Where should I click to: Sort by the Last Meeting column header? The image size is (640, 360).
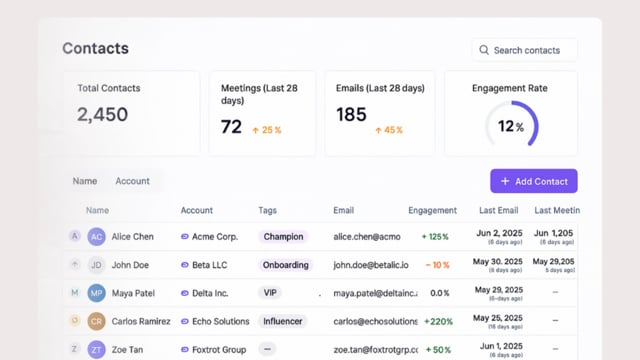[x=557, y=210]
